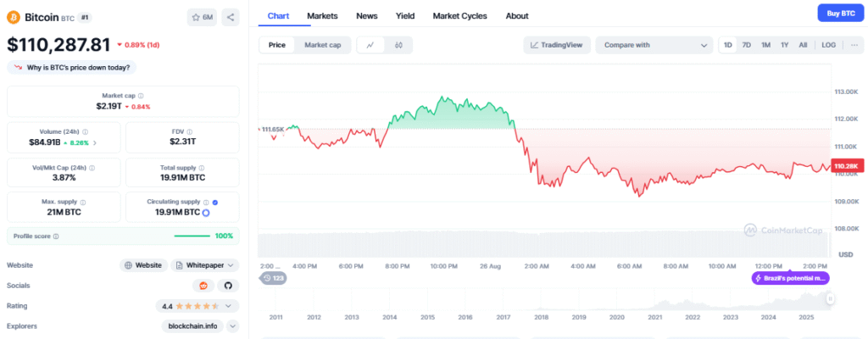Toggle chart to Market cap view
The width and height of the screenshot is (868, 339).
[x=322, y=45]
